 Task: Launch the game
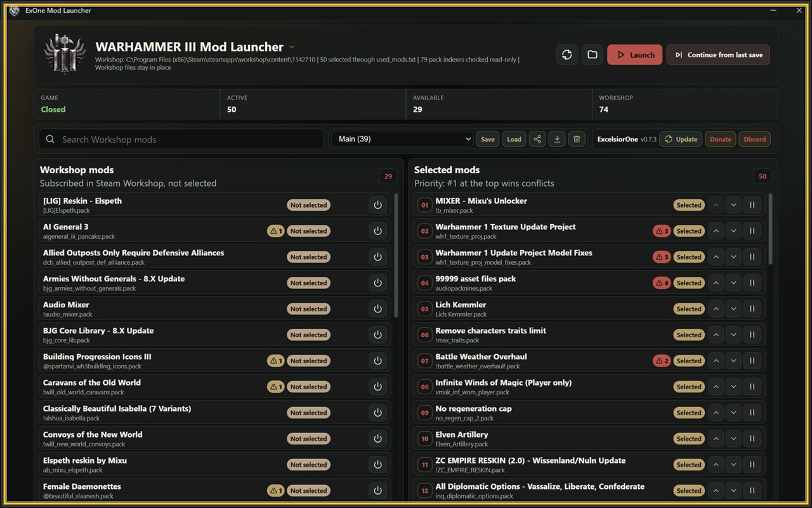point(635,55)
